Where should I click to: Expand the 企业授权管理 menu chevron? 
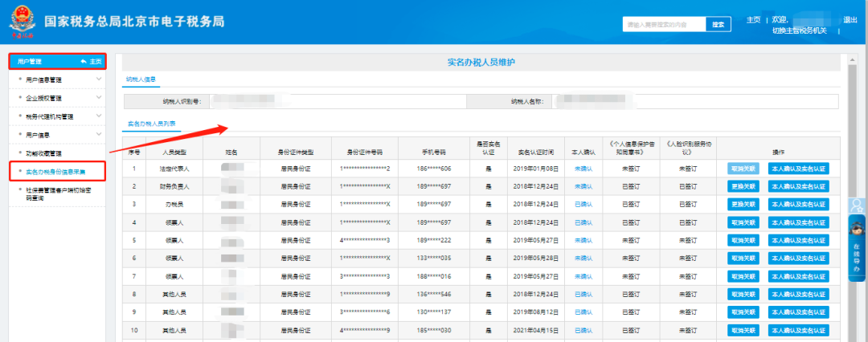(x=99, y=97)
